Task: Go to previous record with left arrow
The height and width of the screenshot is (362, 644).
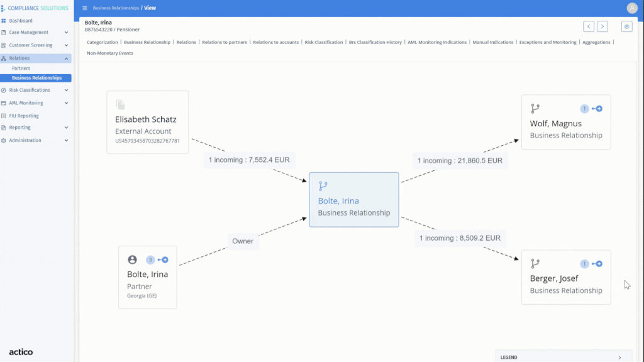Action: [x=589, y=26]
